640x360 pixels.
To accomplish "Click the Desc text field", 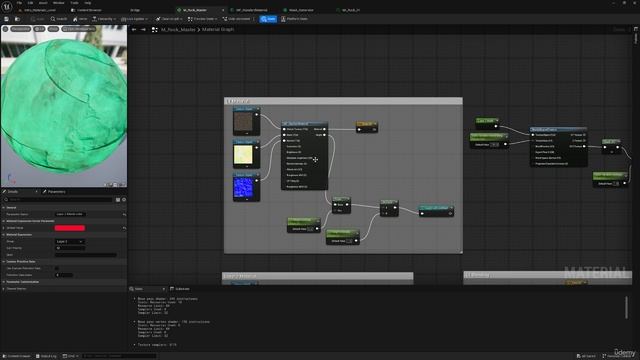I will [86, 255].
